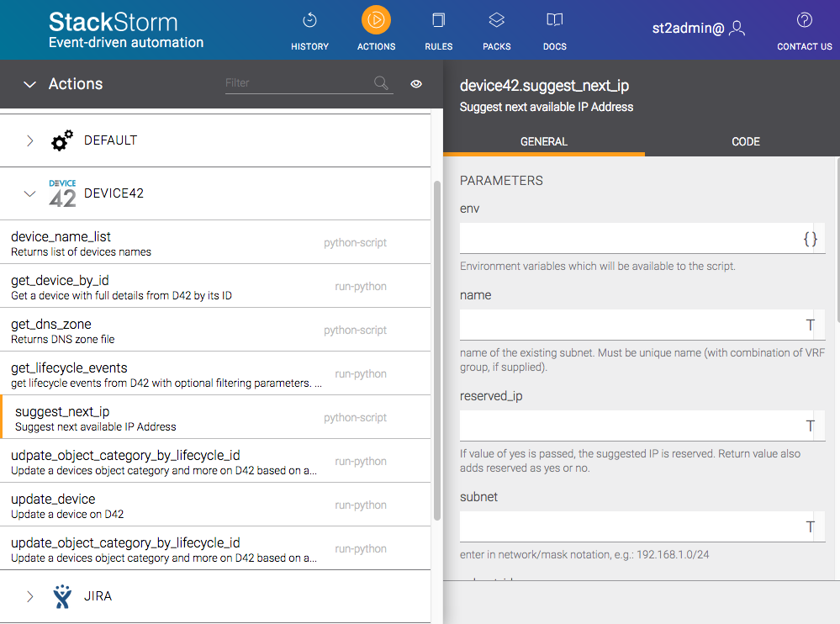Click the DEVICE42 pack name
This screenshot has height=624, width=840.
coord(114,193)
